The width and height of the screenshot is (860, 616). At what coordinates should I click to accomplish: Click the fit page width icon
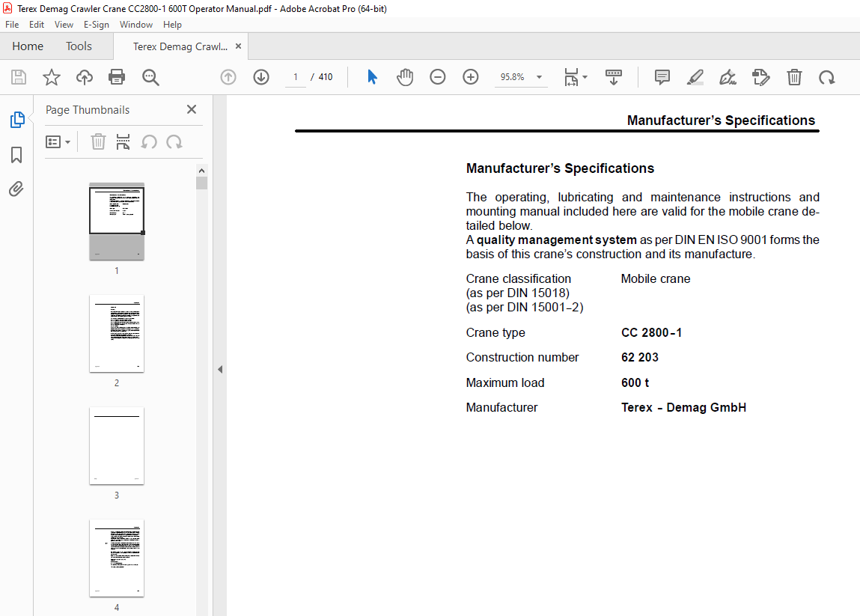pos(571,77)
